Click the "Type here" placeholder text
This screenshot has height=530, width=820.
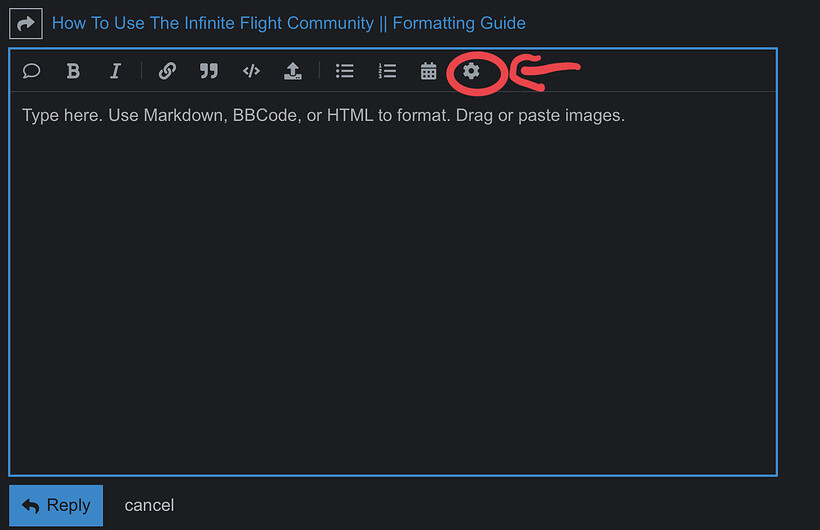click(x=323, y=115)
